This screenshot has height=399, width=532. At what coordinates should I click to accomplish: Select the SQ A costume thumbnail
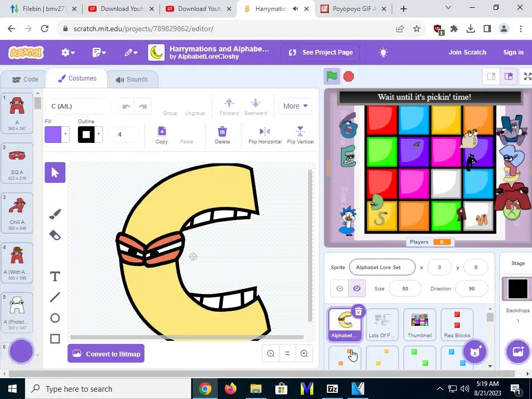point(17,163)
